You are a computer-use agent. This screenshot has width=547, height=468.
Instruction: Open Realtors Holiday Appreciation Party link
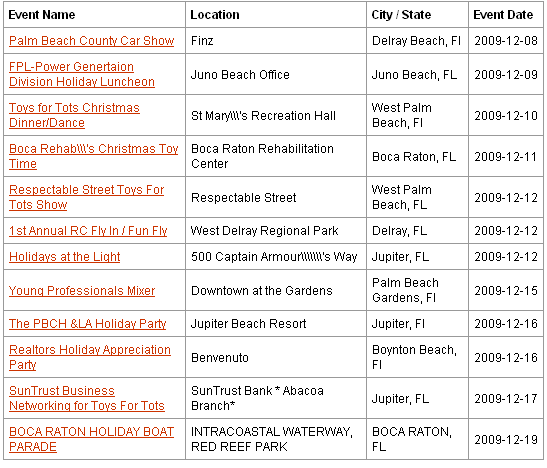click(x=90, y=357)
